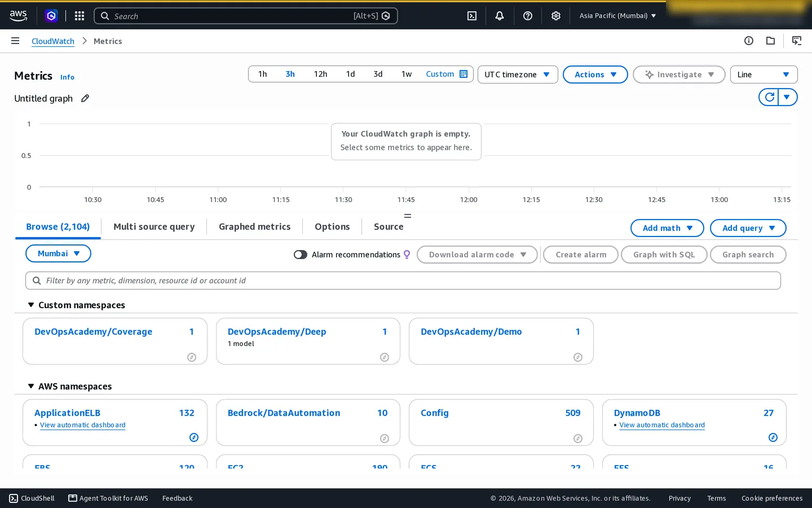Open the Custom time range calendar icon
The width and height of the screenshot is (812, 508).
[464, 74]
